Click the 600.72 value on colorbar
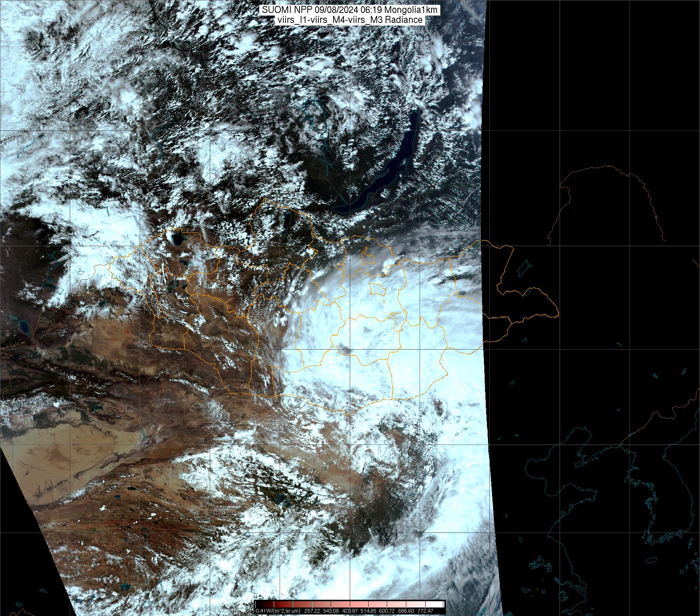This screenshot has width=700, height=616. [x=387, y=611]
